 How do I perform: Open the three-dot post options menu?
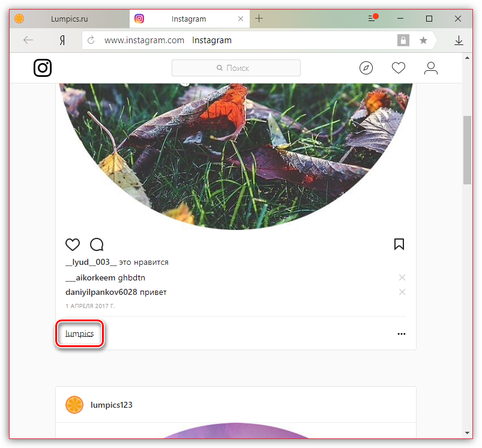point(402,334)
